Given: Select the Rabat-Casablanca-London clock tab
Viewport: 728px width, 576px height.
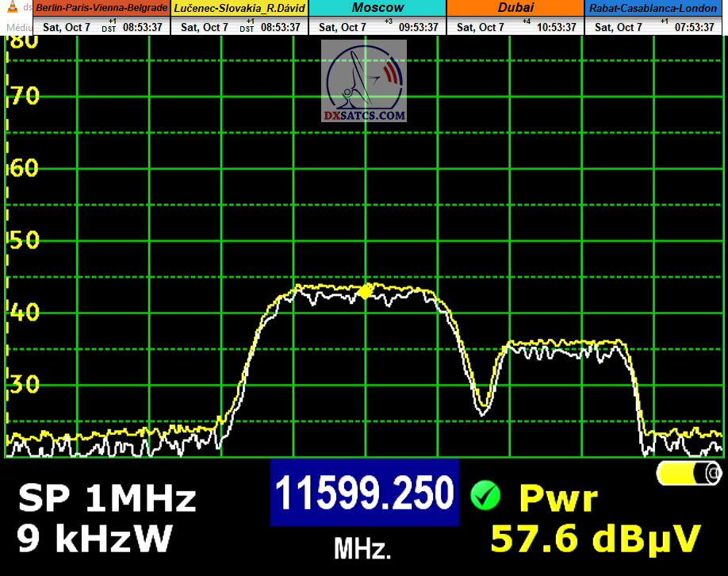Looking at the screenshot, I should click(x=653, y=8).
